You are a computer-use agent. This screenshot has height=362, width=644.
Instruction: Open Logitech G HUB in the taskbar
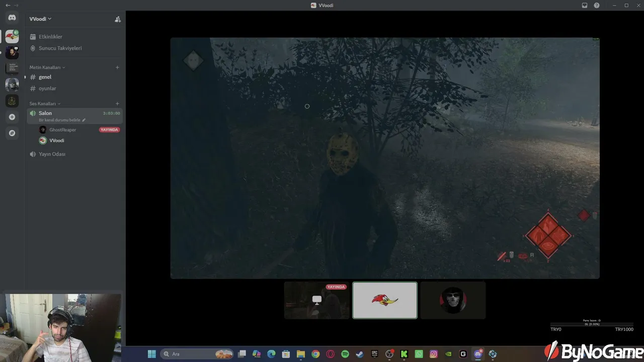[x=463, y=354]
